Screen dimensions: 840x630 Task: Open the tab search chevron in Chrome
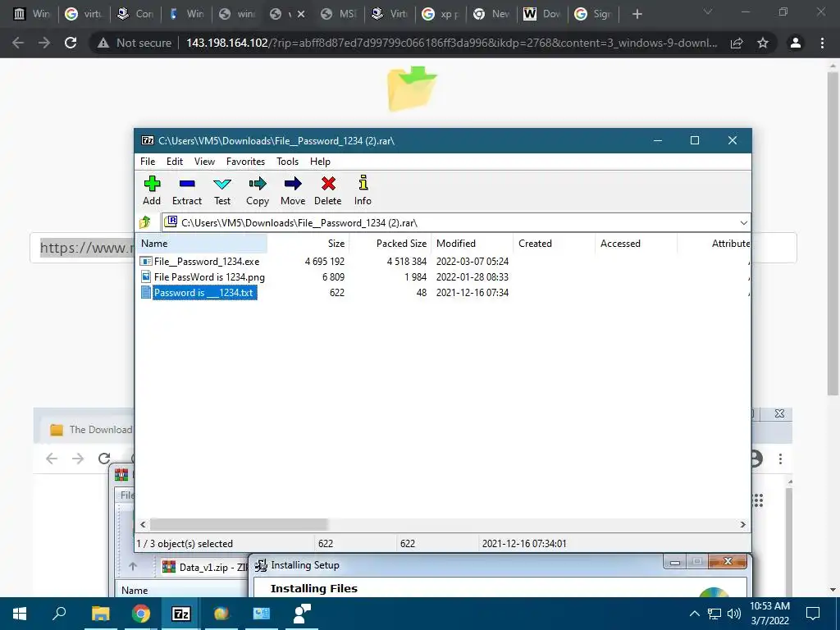708,11
